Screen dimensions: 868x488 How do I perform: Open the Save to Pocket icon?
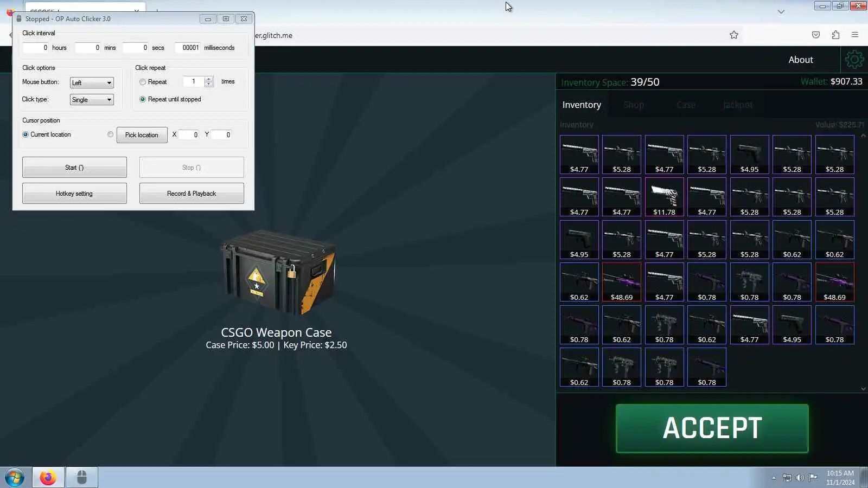[816, 35]
